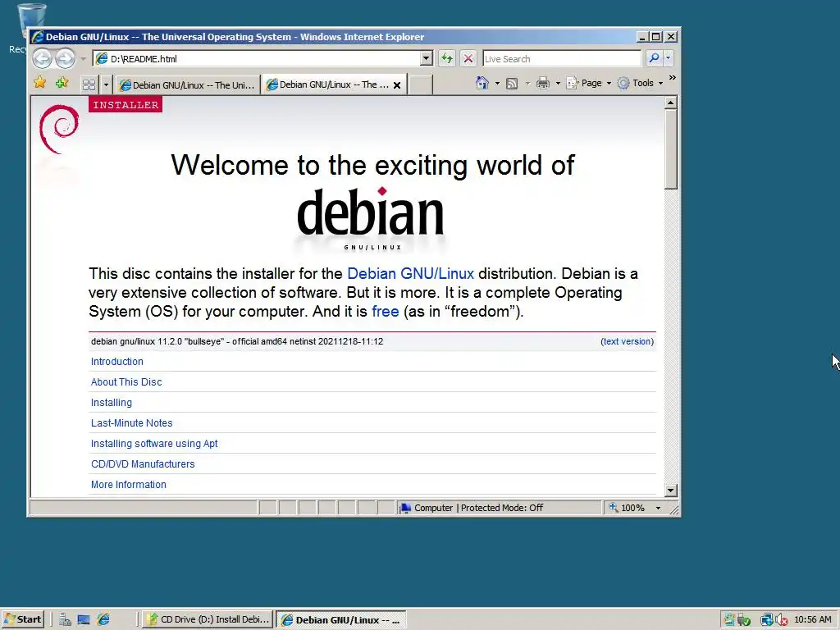This screenshot has height=630, width=840.
Task: Open the text version link
Action: coord(627,341)
